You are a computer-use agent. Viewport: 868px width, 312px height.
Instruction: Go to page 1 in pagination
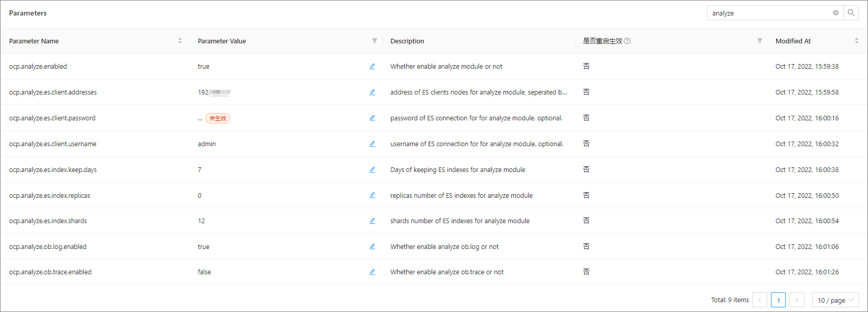pos(778,300)
